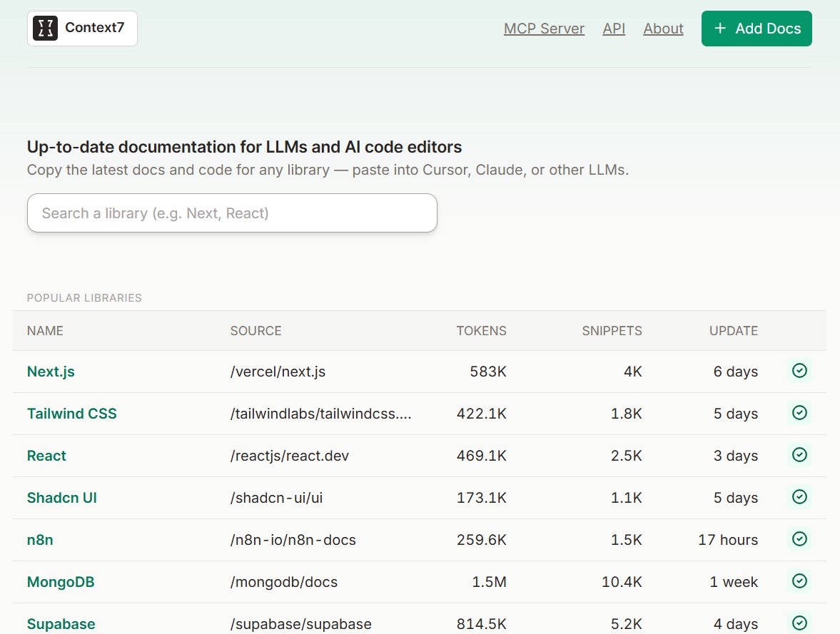Open the About link
840x634 pixels.
click(663, 29)
